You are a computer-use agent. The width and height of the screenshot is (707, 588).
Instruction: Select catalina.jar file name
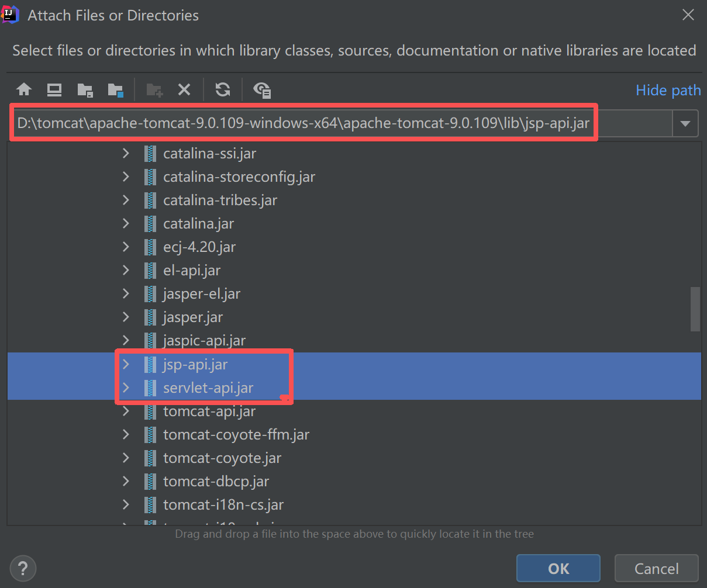click(198, 224)
